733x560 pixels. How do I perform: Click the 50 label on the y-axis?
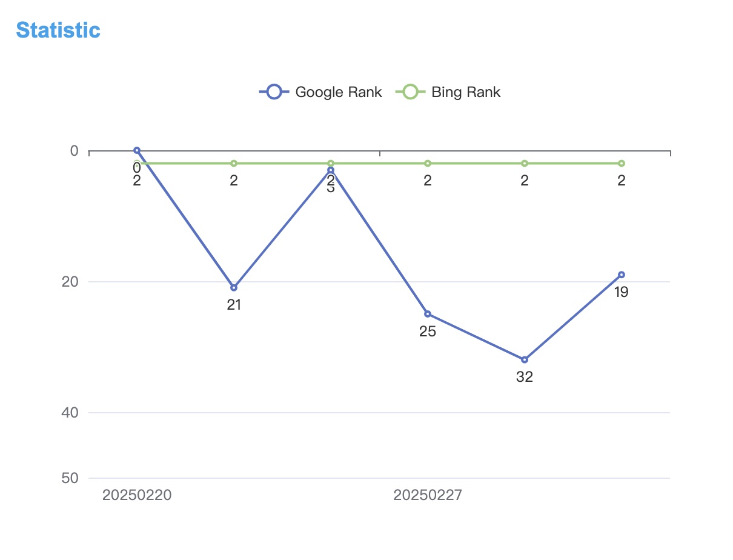[x=70, y=478]
